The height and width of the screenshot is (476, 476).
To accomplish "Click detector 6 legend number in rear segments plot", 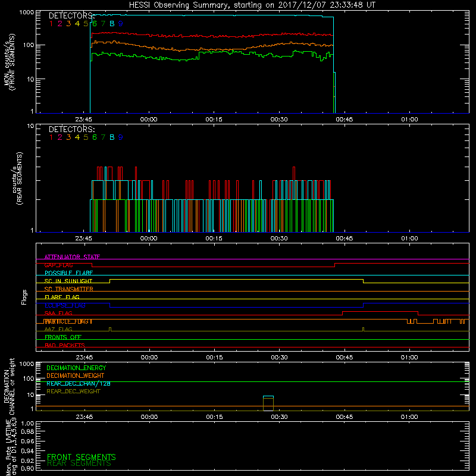I will click(x=95, y=137).
